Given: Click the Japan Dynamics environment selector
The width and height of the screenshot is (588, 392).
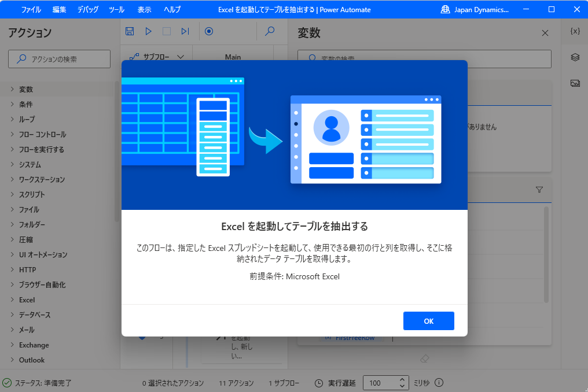Looking at the screenshot, I should [x=475, y=9].
